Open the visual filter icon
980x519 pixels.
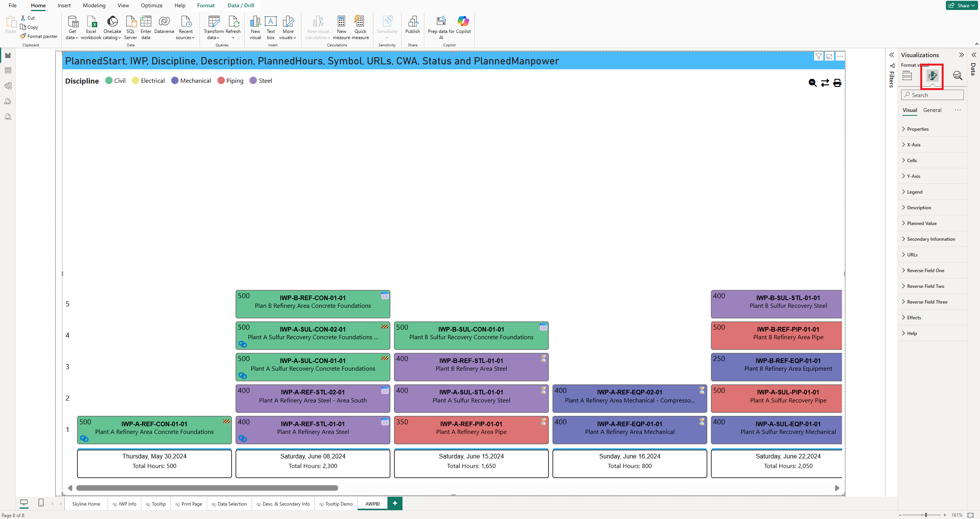click(x=818, y=57)
